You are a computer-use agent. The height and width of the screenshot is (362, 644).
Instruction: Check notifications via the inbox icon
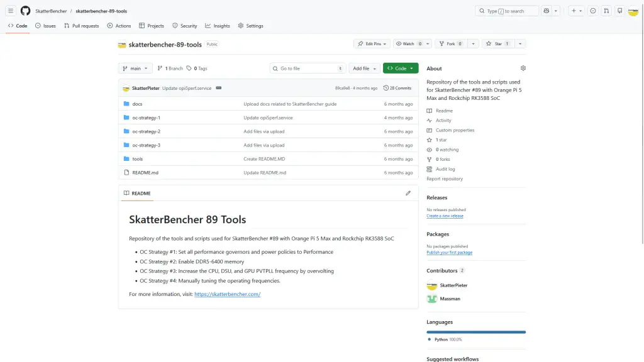[619, 11]
